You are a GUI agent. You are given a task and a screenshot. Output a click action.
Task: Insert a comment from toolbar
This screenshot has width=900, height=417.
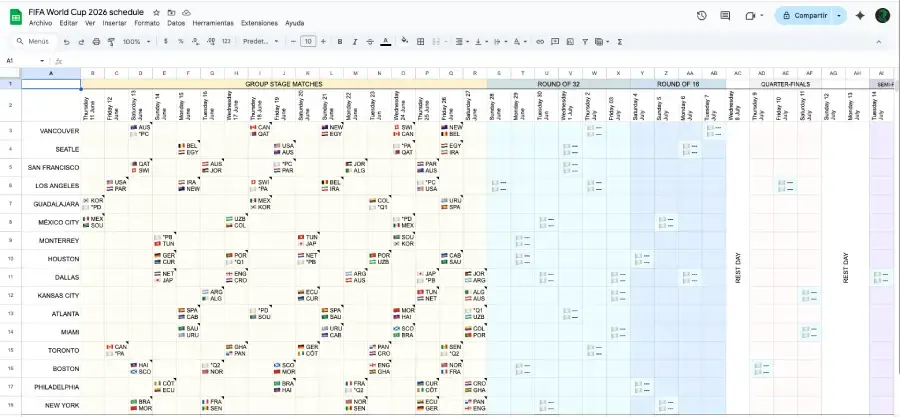555,42
